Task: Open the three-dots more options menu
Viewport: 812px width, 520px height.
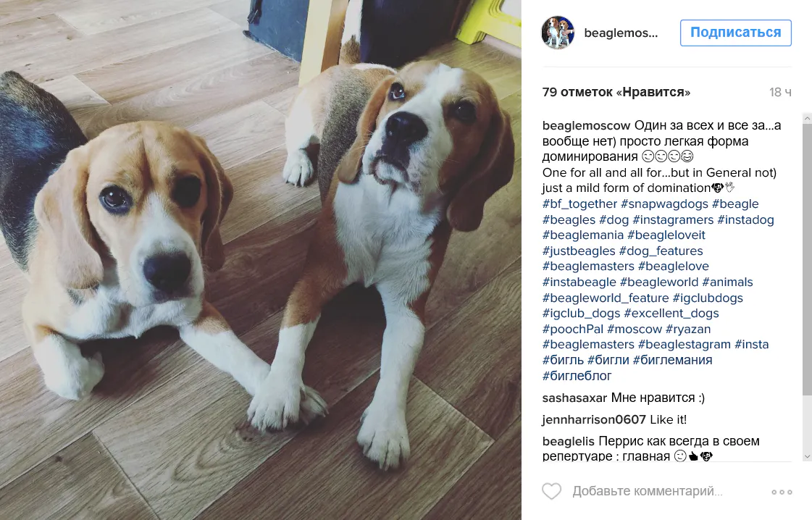Action: click(x=782, y=492)
